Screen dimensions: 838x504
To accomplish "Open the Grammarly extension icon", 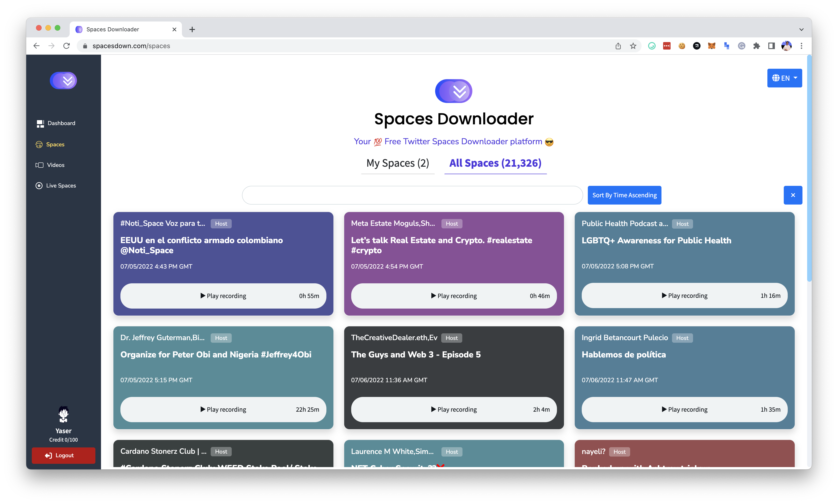I will point(651,46).
